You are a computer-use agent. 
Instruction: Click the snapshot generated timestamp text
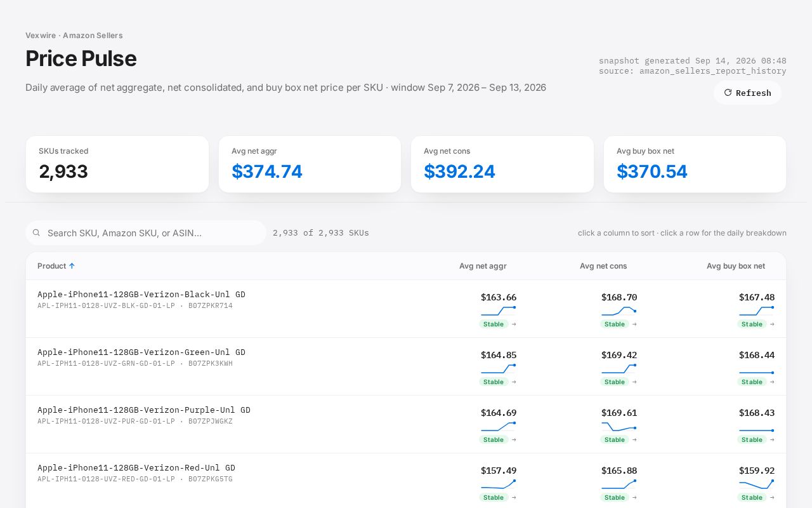point(693,61)
